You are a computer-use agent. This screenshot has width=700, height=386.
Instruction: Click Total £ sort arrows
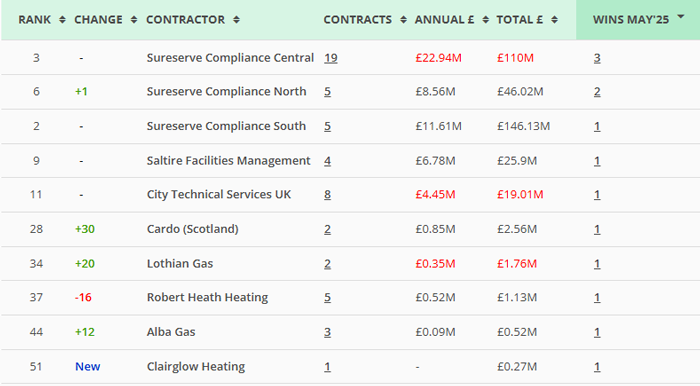click(554, 20)
